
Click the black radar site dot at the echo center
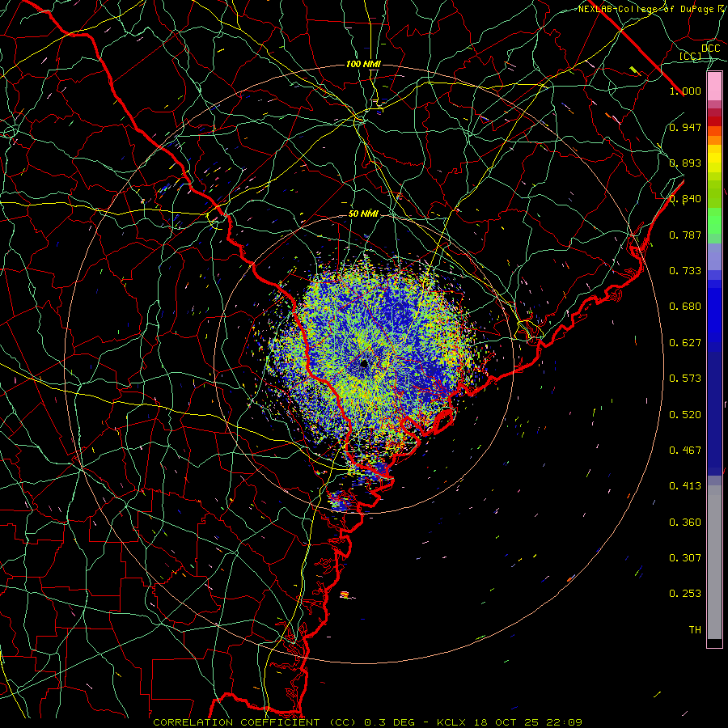tap(364, 363)
